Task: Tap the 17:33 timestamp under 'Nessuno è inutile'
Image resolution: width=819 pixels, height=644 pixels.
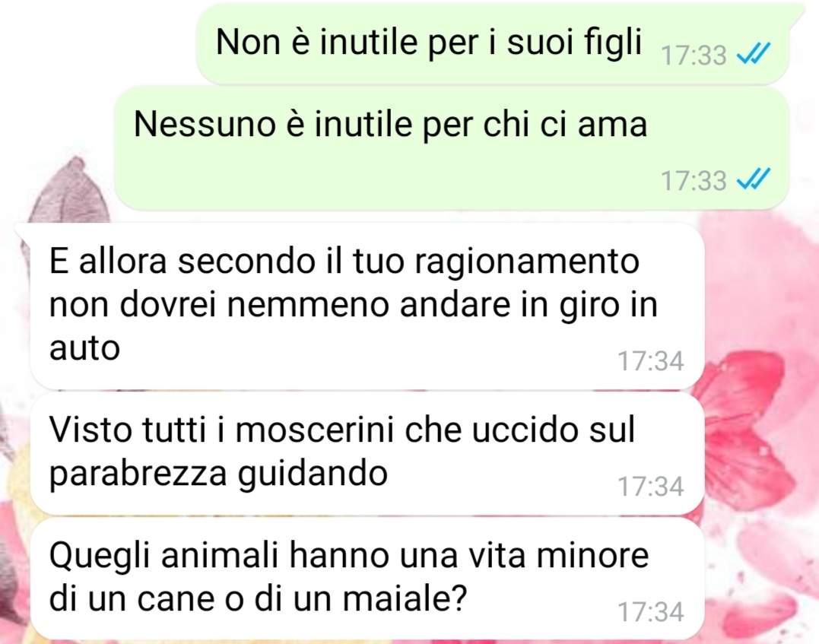Action: coord(694,181)
